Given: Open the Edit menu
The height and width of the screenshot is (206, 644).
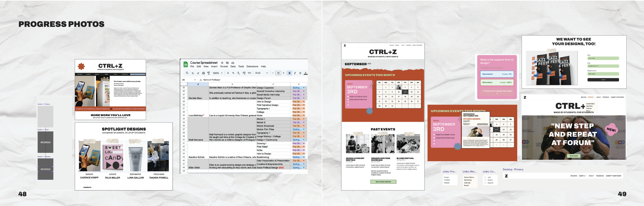Looking at the screenshot, I should (x=199, y=67).
